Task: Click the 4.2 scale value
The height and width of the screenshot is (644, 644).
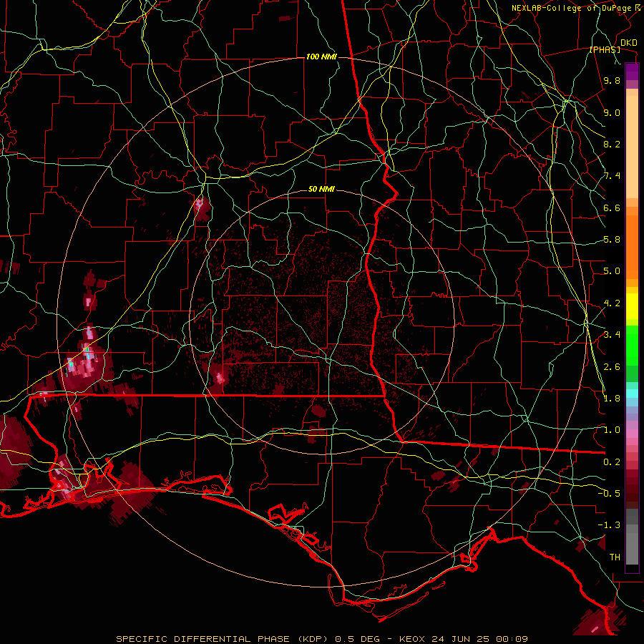Action: click(612, 303)
